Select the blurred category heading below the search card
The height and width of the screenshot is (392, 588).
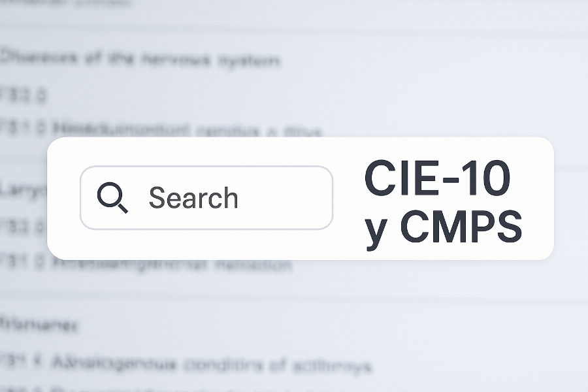click(39, 323)
